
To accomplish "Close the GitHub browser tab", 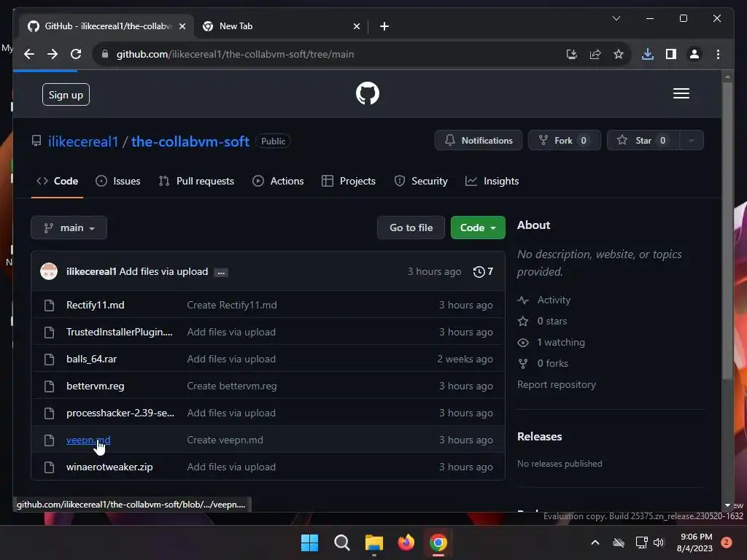I will coord(182,26).
